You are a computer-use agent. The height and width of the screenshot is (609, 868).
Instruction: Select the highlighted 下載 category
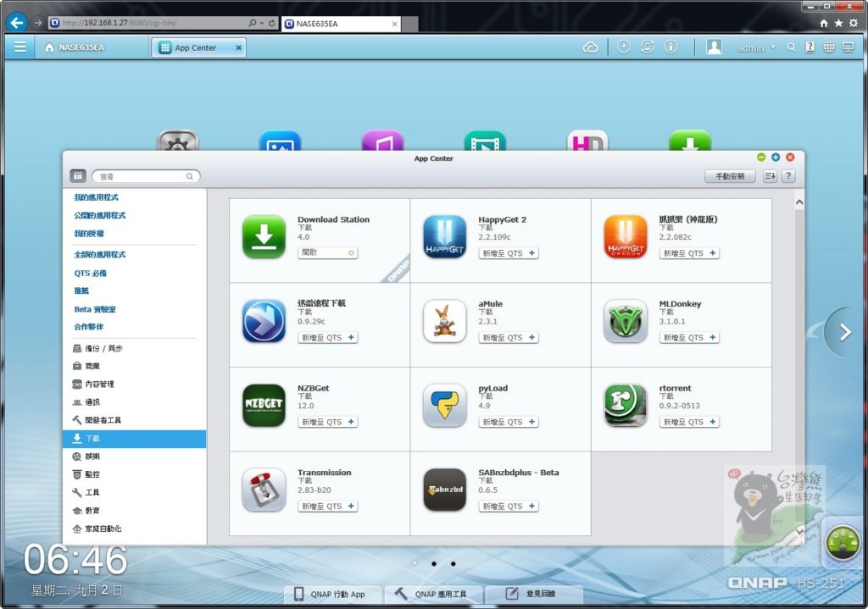tap(135, 438)
